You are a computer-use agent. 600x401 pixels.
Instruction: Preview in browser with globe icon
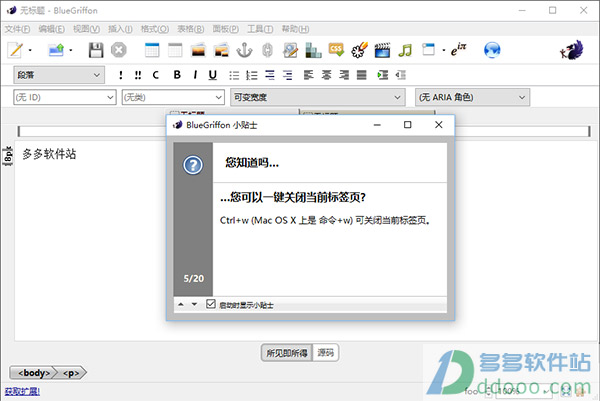[492, 50]
